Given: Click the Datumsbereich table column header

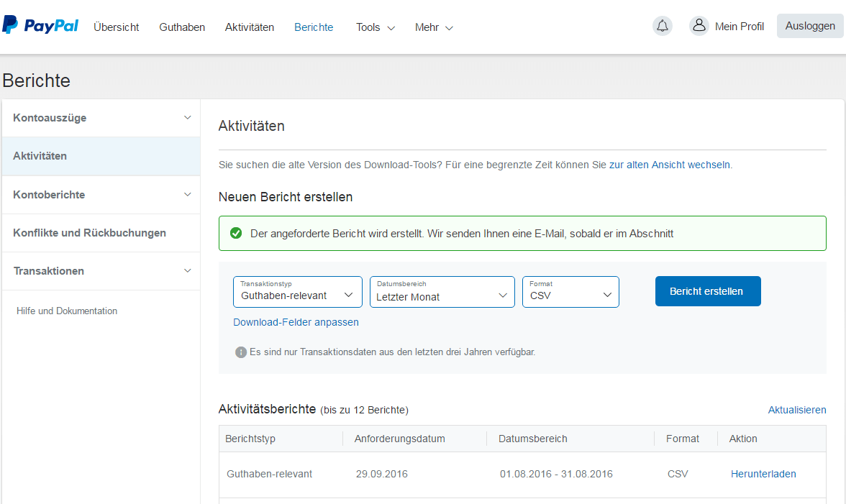Looking at the screenshot, I should point(533,439).
